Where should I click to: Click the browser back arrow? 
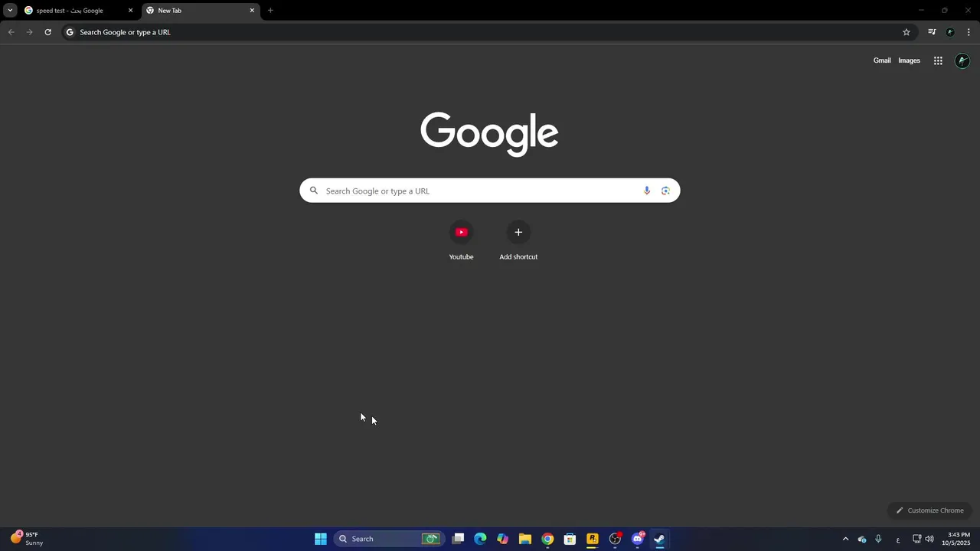pos(11,32)
